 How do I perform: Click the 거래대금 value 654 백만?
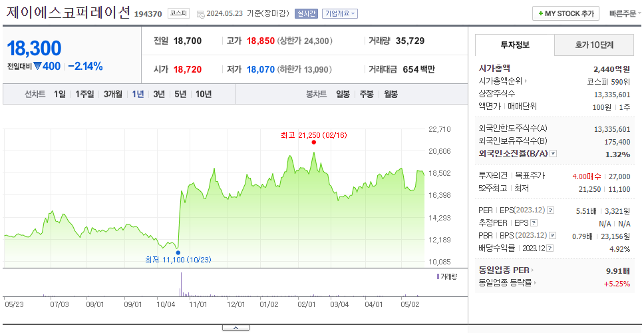click(x=418, y=69)
